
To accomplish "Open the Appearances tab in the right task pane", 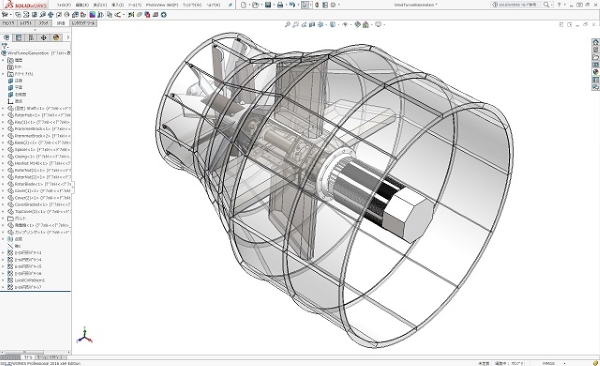I will tap(595, 72).
